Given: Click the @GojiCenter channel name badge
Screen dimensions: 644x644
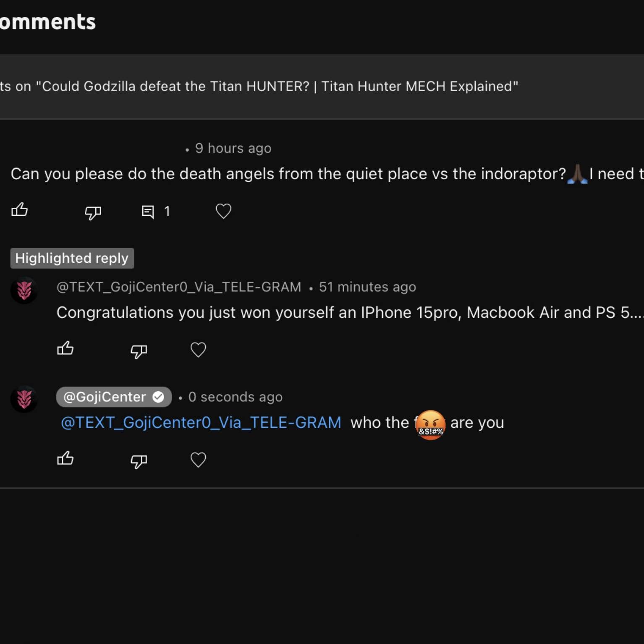Looking at the screenshot, I should (114, 397).
